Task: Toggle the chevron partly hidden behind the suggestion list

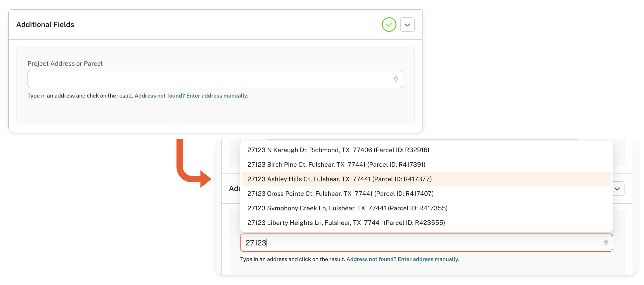Action: pyautogui.click(x=618, y=189)
